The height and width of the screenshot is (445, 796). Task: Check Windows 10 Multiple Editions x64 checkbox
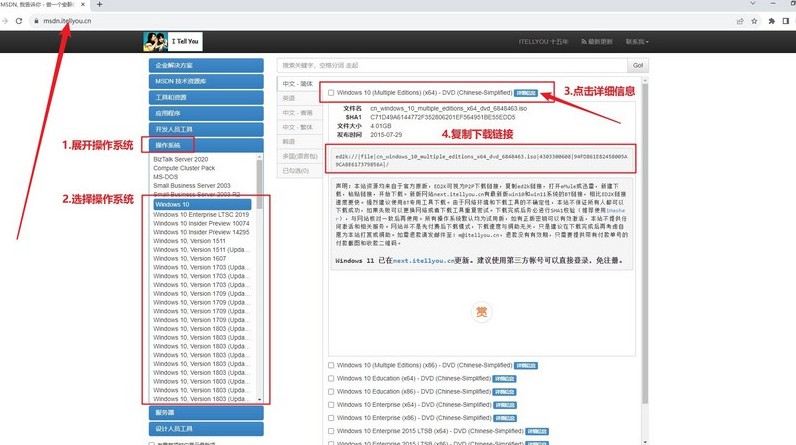[x=331, y=93]
